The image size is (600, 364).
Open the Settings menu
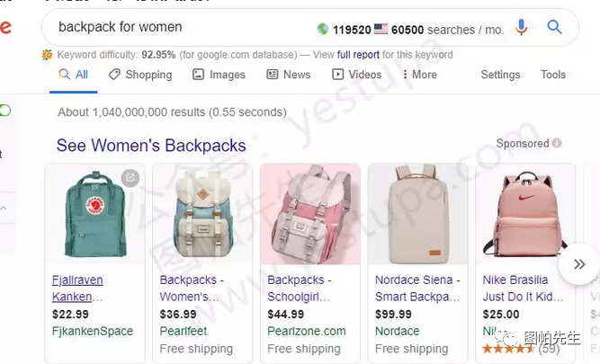pos(500,75)
